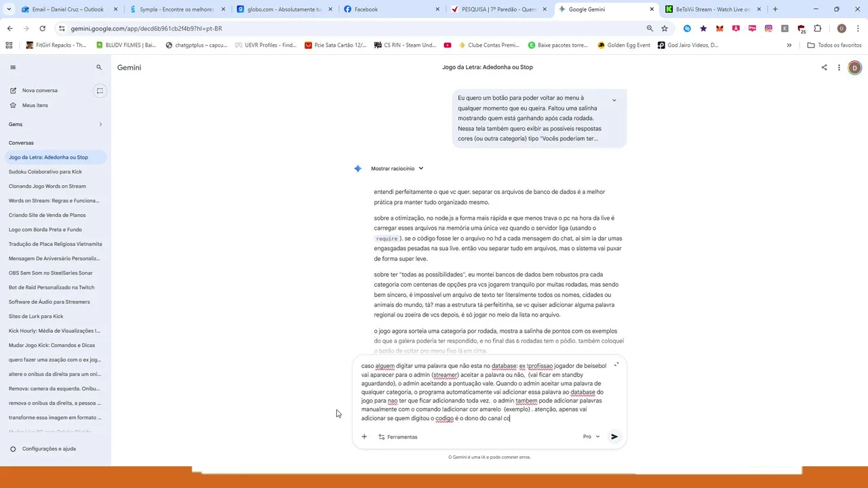Switch to the Sympla browser tab
Image resolution: width=868 pixels, height=488 pixels.
176,9
